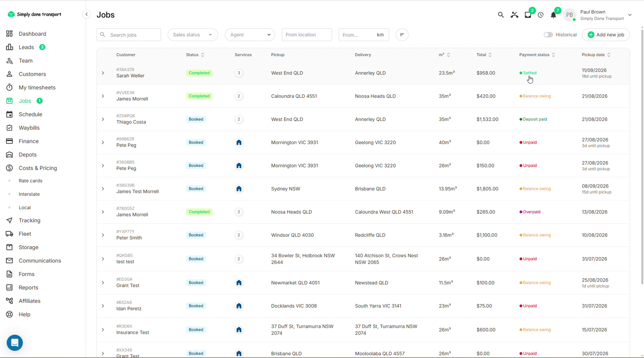Open the inbox icon with badge 2
This screenshot has width=644, height=358.
[528, 15]
